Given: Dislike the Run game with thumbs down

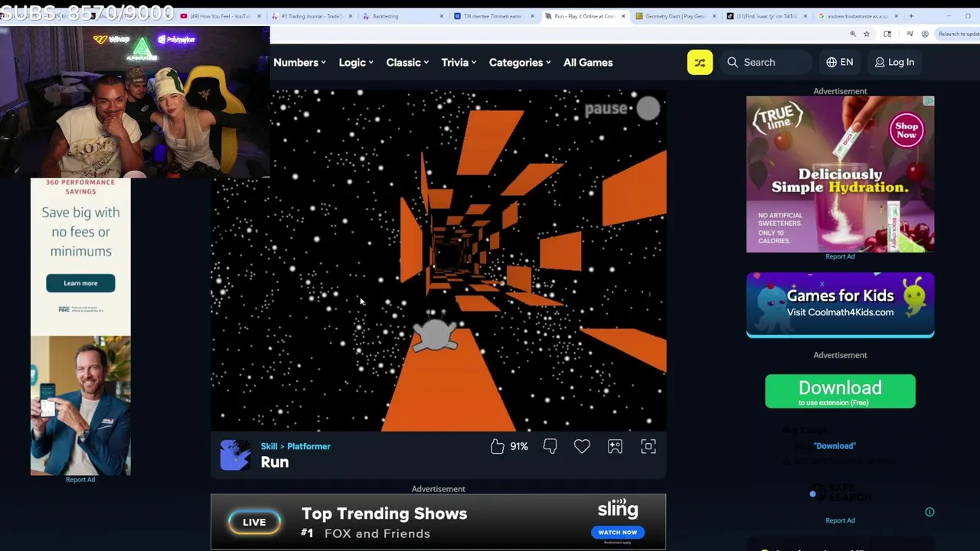Looking at the screenshot, I should pyautogui.click(x=550, y=446).
